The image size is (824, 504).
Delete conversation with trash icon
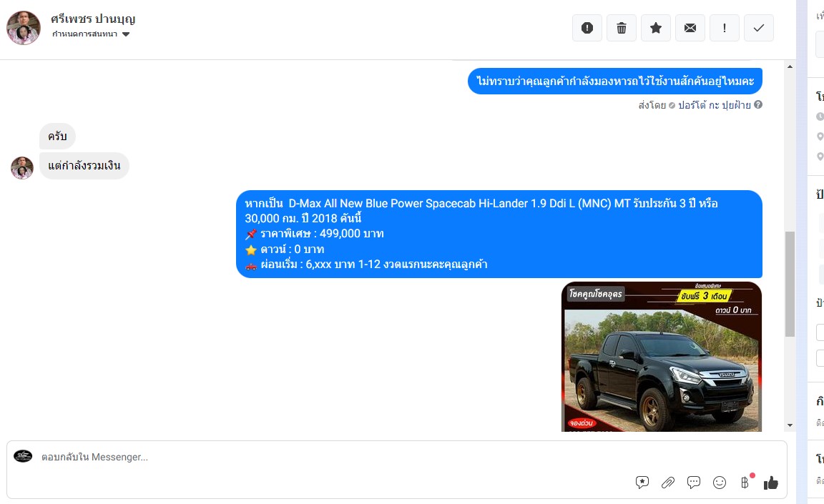[x=621, y=28]
